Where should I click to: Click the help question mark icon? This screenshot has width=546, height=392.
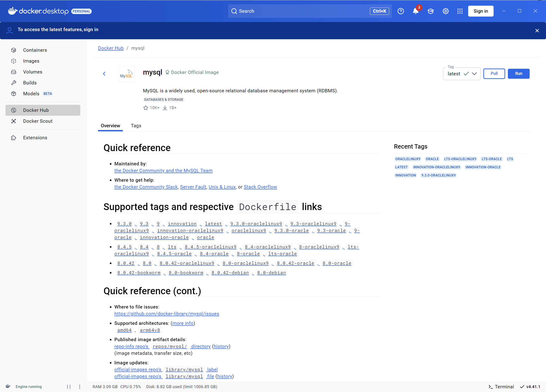[401, 11]
